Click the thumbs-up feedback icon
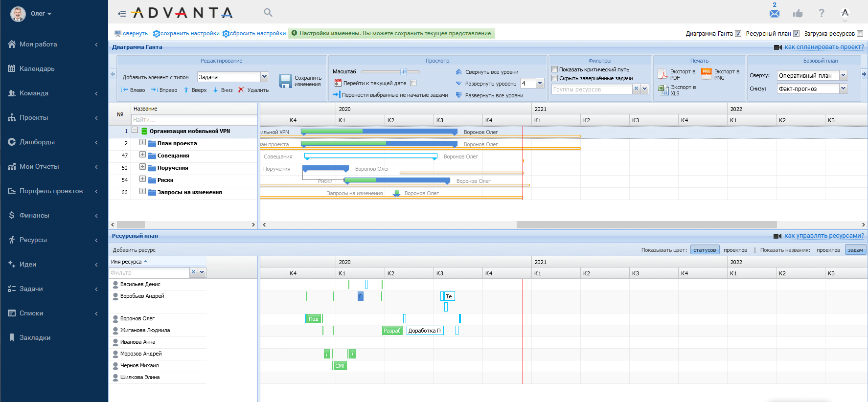 click(798, 13)
